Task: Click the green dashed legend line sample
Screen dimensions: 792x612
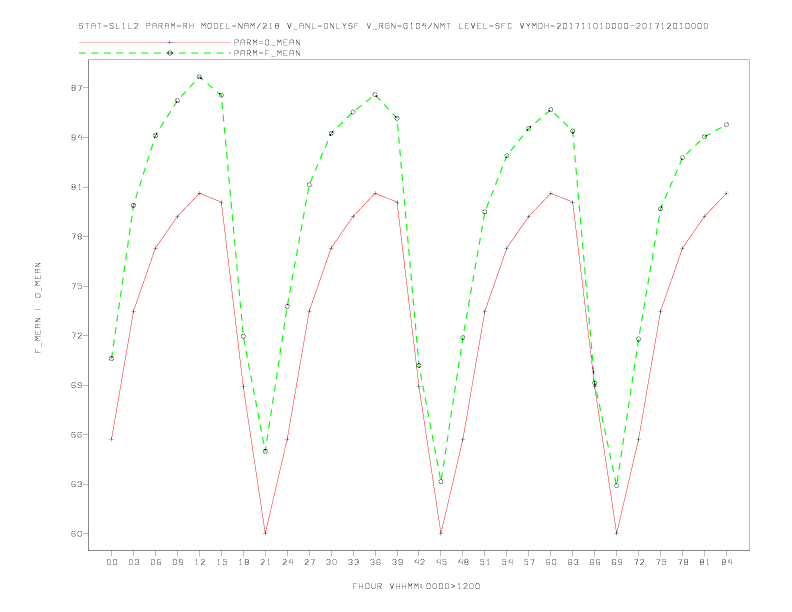Action: (x=155, y=53)
